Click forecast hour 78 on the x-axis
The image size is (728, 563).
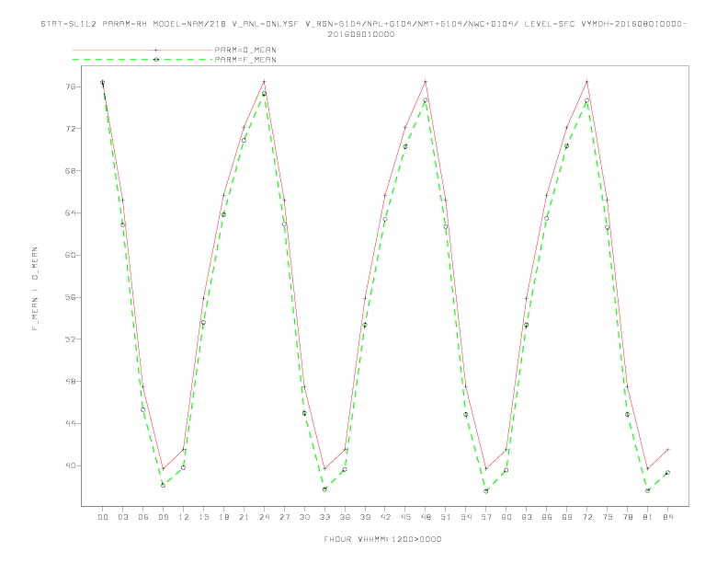[x=627, y=517]
